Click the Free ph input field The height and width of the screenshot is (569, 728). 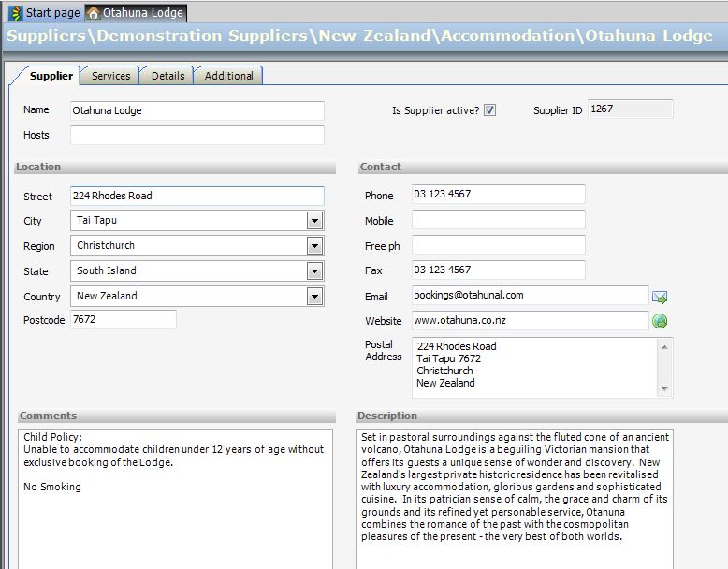point(498,245)
